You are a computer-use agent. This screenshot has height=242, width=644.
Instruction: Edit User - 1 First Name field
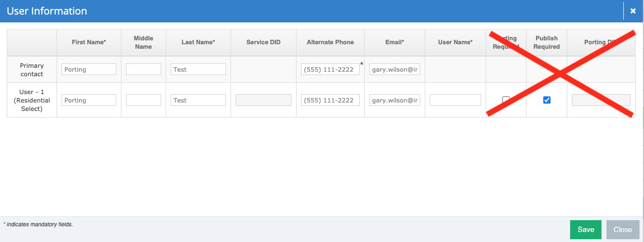click(x=89, y=100)
